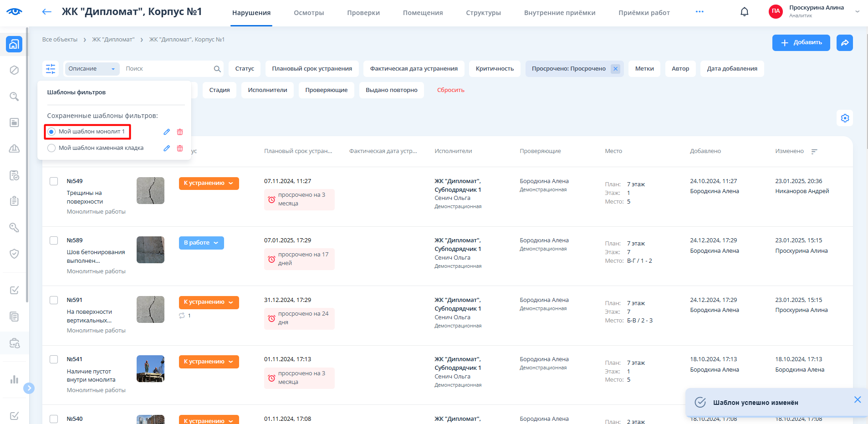Click the notification bell icon

point(744,12)
